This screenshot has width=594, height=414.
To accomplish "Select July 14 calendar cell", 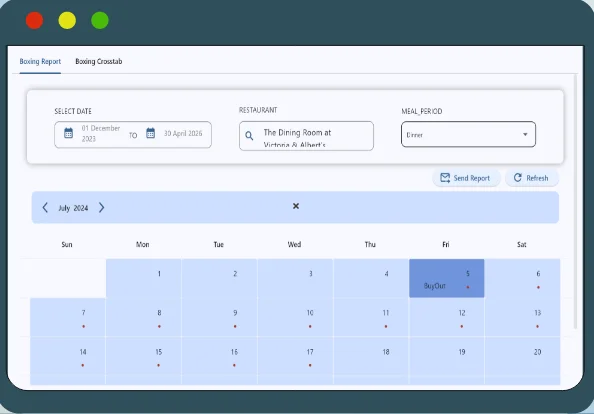I will pos(67,356).
